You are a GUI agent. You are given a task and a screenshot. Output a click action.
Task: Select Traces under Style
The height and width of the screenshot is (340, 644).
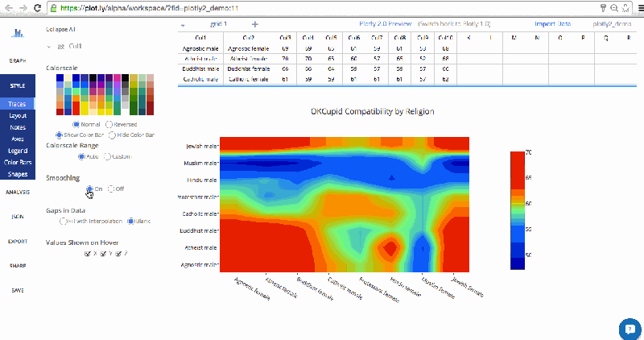pyautogui.click(x=17, y=104)
